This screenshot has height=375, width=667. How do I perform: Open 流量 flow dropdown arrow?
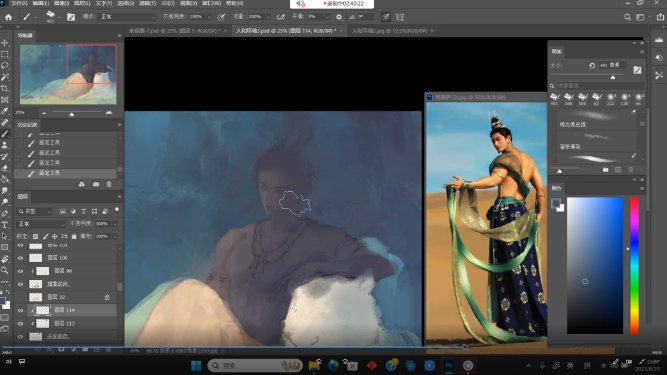[x=268, y=17]
